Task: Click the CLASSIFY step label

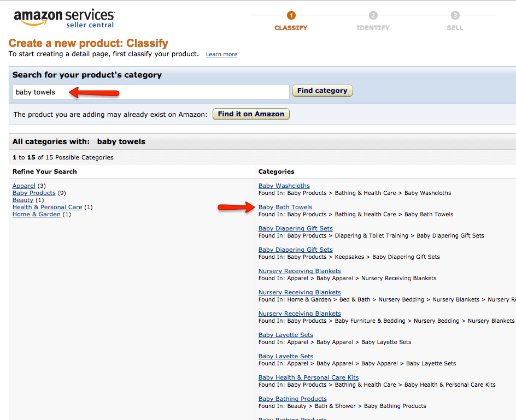Action: (291, 28)
